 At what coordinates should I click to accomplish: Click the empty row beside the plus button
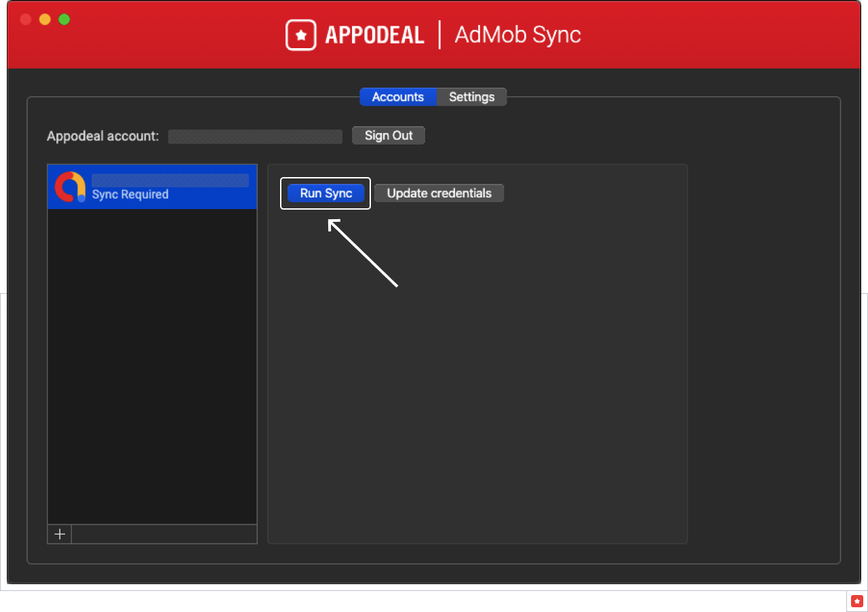164,534
